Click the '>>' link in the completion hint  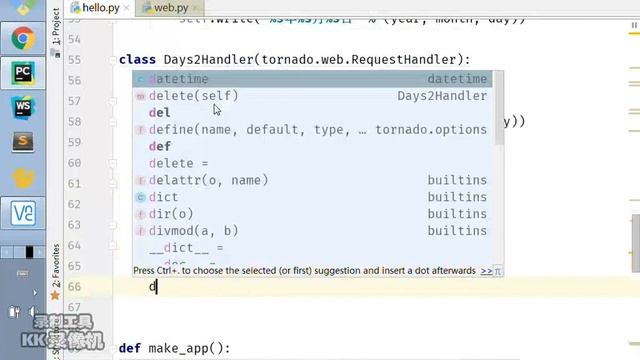coord(486,271)
